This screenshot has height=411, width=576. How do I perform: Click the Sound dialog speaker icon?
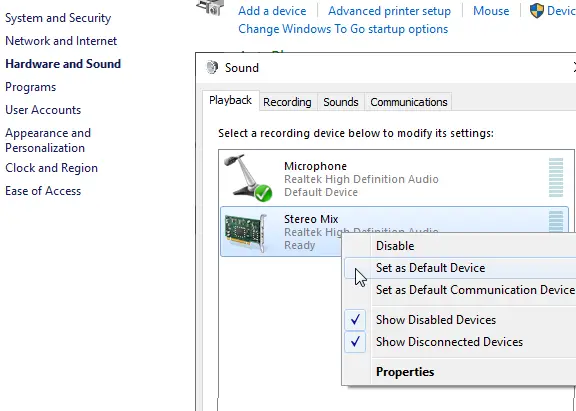pos(212,68)
